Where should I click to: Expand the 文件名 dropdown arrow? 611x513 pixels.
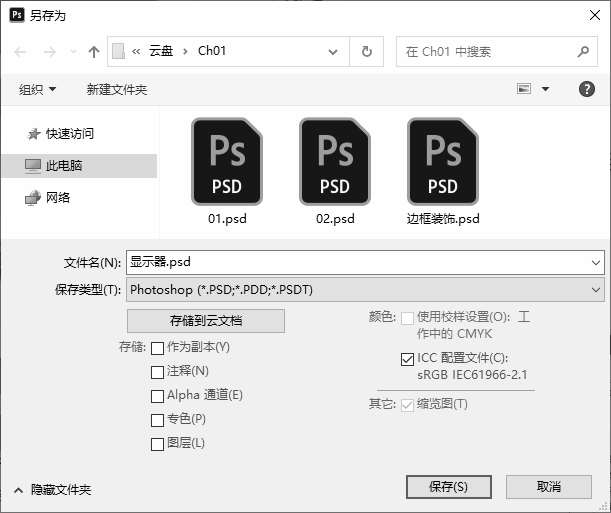coord(595,263)
